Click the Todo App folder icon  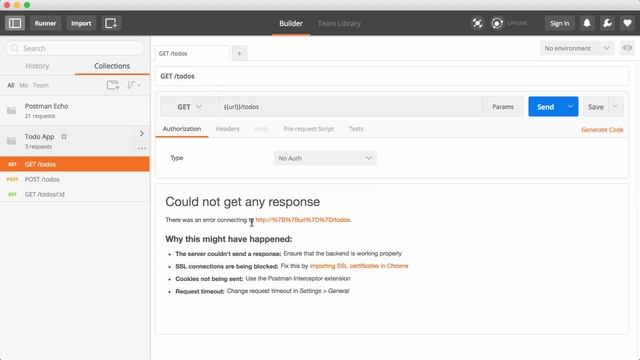pyautogui.click(x=11, y=141)
